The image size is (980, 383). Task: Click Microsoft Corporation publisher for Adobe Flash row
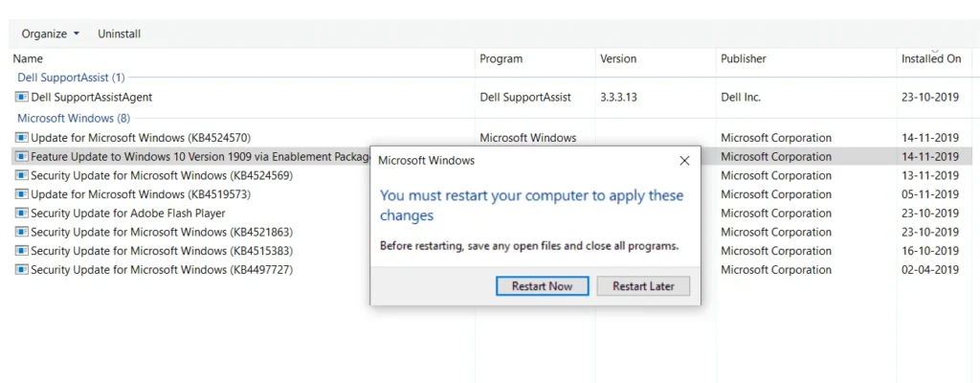[x=775, y=213]
